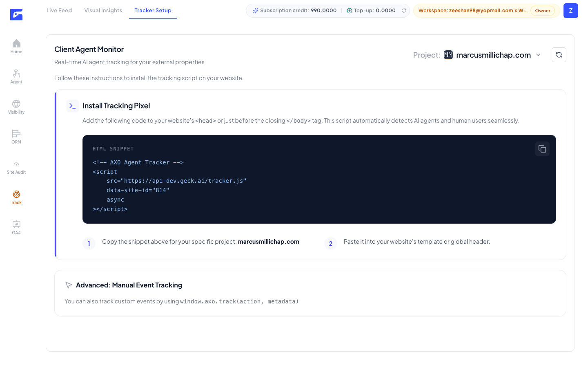Click the Top-up value 0.0000
Image resolution: width=588 pixels, height=368 pixels.
(x=386, y=11)
